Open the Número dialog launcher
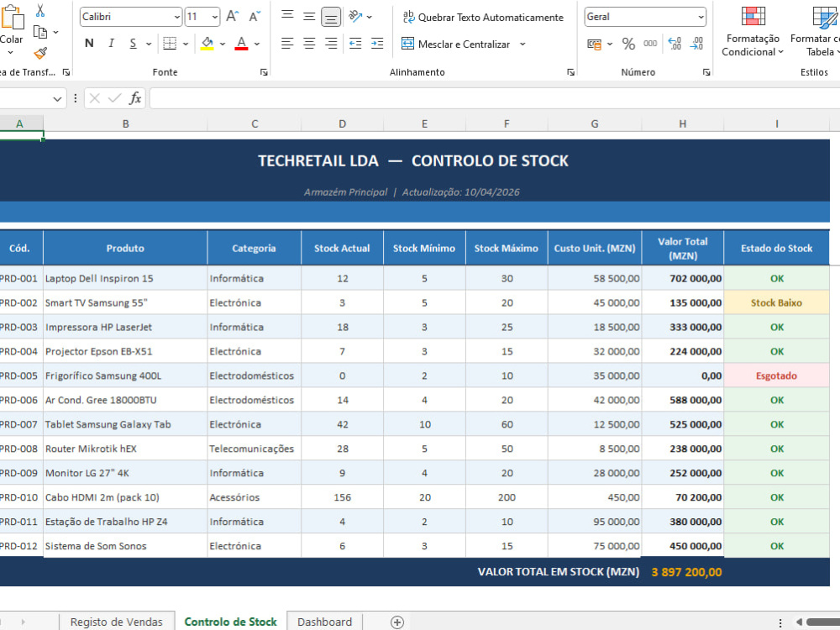 [706, 71]
